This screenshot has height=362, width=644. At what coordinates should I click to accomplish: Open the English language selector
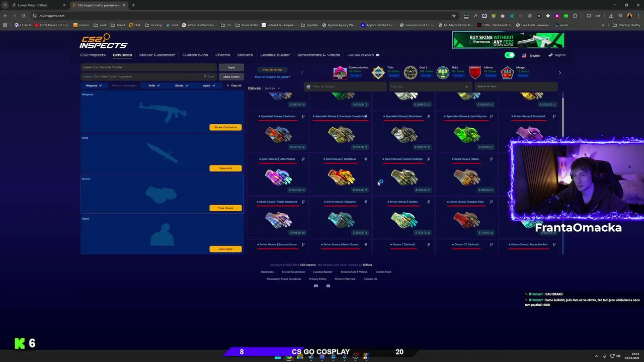coord(531,55)
